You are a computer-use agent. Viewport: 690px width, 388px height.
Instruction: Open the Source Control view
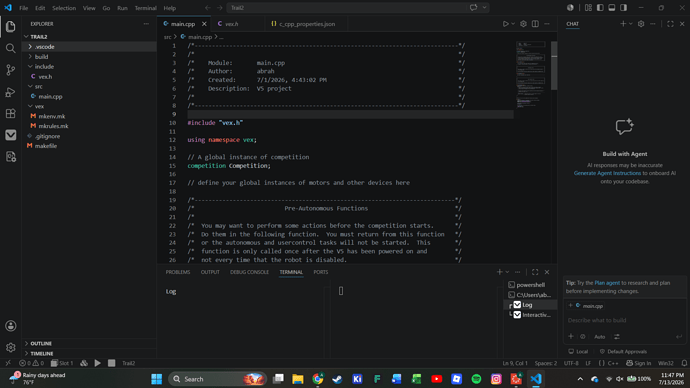(11, 70)
